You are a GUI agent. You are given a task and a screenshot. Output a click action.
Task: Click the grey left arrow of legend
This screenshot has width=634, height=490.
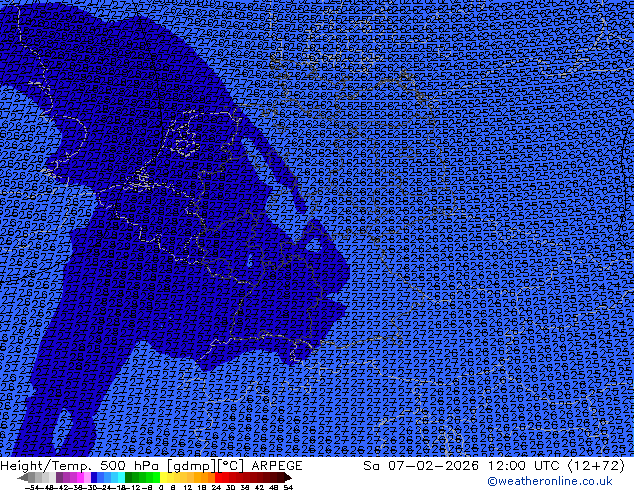23,477
